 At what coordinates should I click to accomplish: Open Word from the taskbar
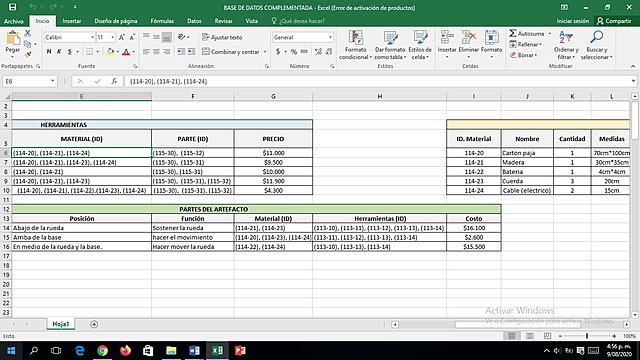coord(194,351)
